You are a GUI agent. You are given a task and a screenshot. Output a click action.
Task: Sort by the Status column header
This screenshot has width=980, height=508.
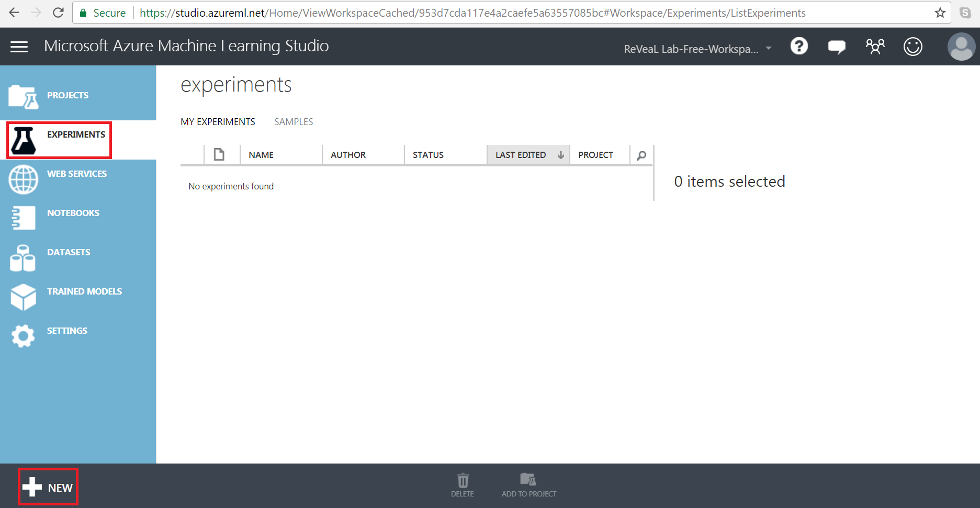pos(428,155)
